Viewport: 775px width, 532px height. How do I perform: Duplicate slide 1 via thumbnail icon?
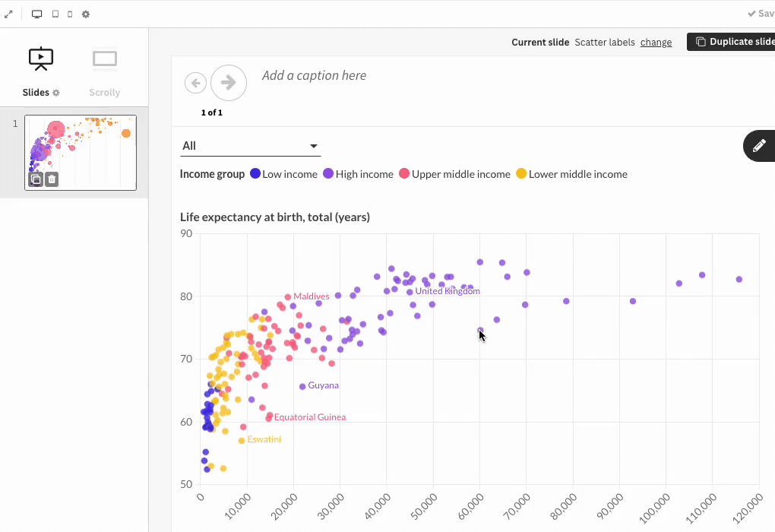[x=36, y=179]
